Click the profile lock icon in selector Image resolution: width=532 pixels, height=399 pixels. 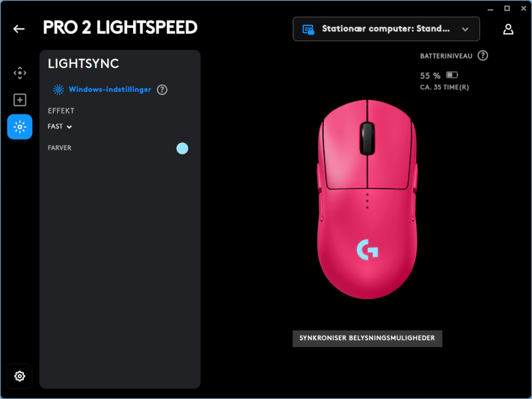(x=308, y=29)
